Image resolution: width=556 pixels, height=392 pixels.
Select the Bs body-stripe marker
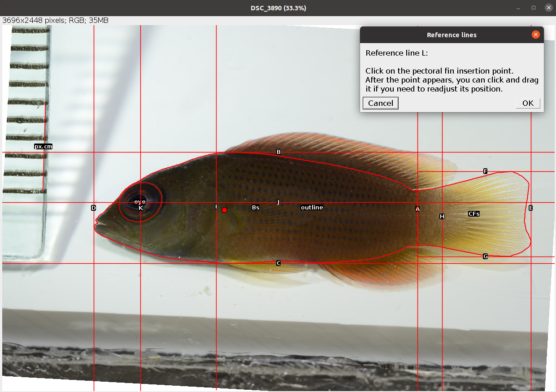click(x=256, y=207)
